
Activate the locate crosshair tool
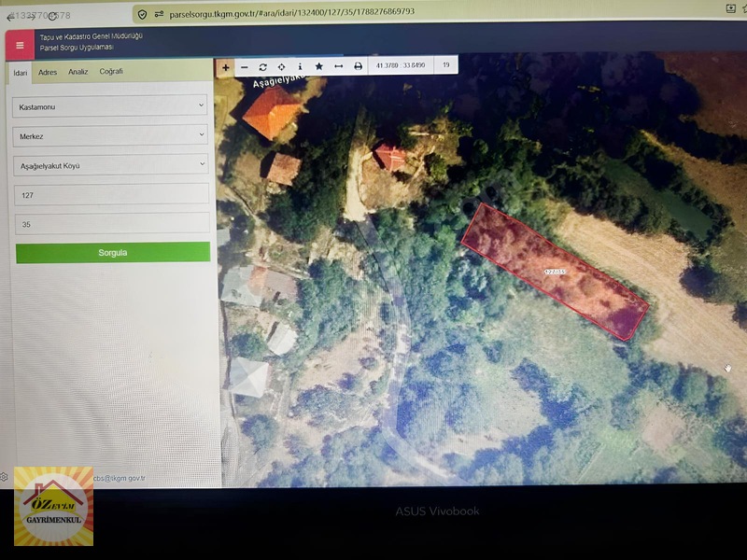282,67
